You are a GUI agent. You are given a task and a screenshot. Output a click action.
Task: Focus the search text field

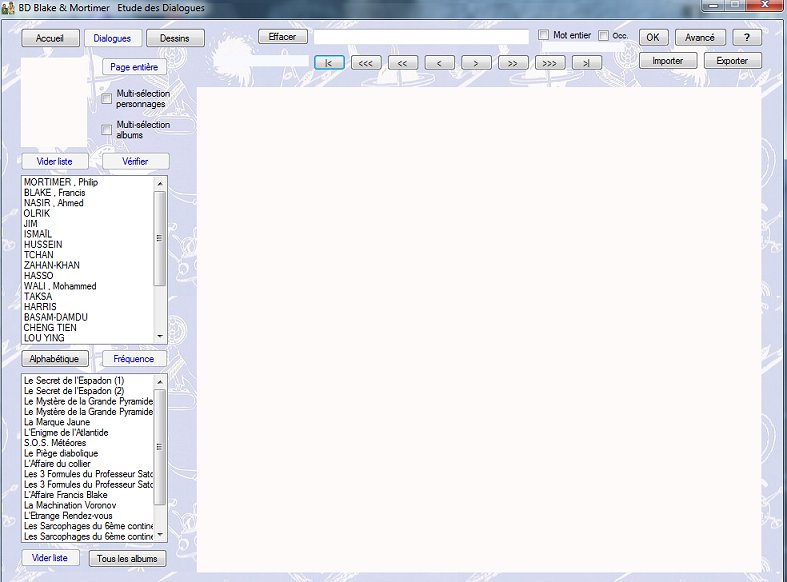click(421, 37)
